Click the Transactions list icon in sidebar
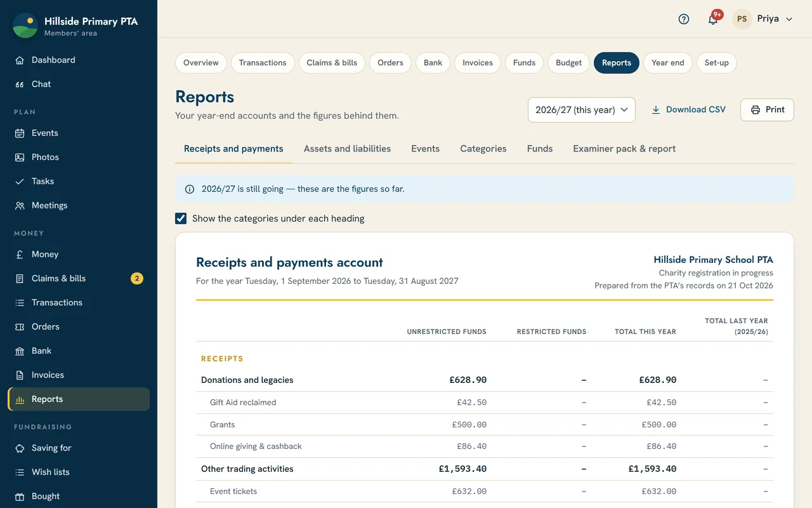 point(20,303)
